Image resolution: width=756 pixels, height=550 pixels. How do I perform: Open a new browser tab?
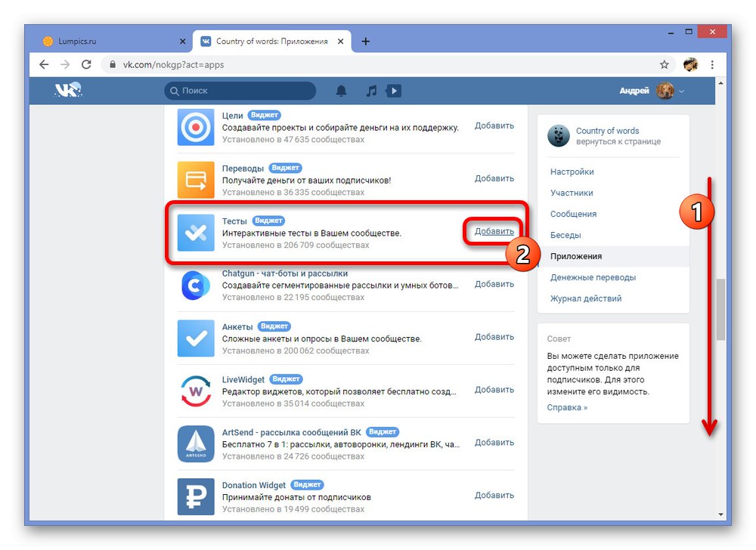[365, 42]
